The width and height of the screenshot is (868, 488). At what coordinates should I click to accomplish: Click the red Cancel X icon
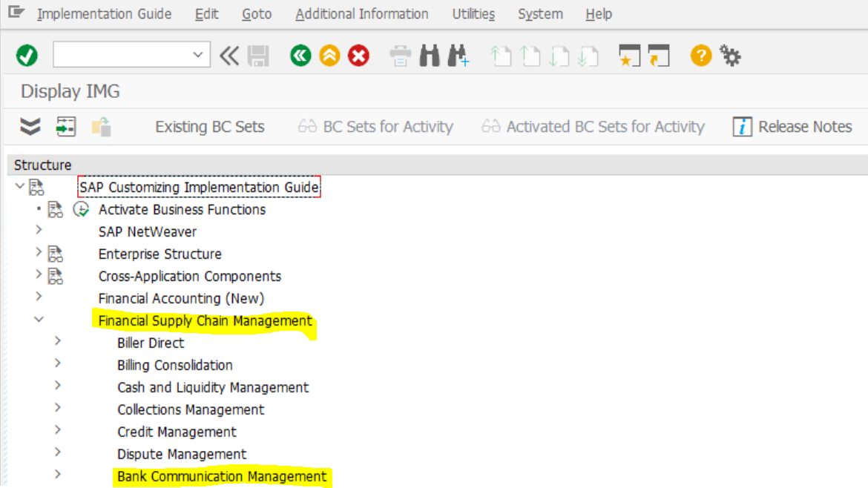click(x=358, y=56)
